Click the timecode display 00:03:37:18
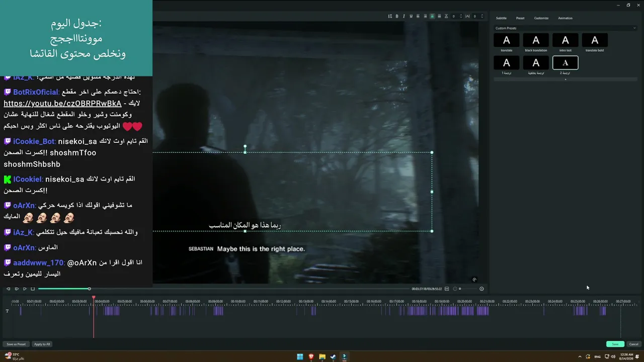 [419, 289]
